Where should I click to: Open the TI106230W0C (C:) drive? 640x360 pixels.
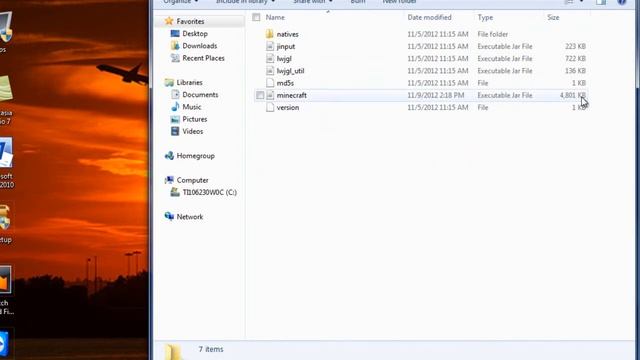[x=209, y=192]
